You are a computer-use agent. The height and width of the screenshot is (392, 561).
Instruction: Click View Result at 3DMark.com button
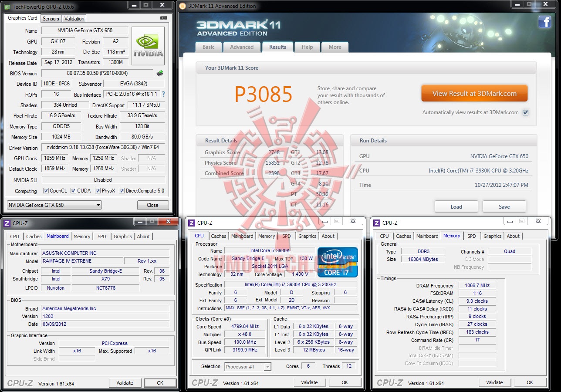tap(474, 93)
